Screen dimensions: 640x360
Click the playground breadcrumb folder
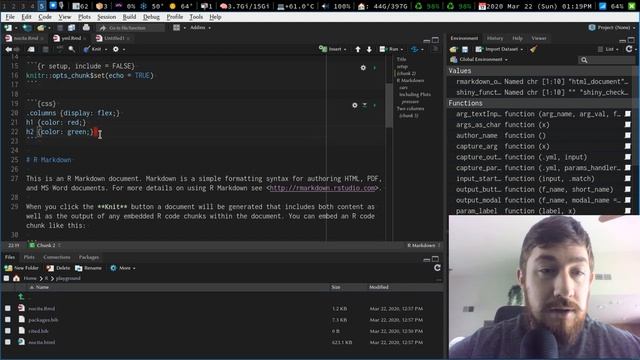tap(68, 278)
